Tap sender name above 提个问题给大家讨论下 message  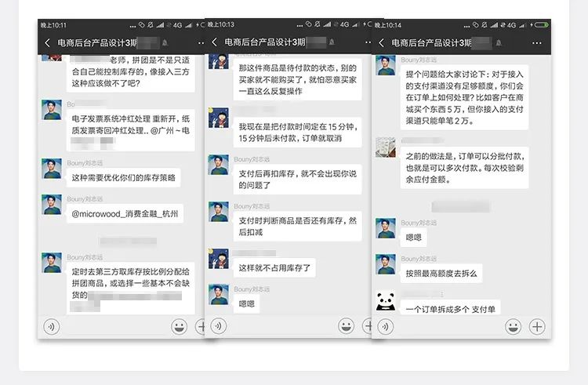pos(419,60)
